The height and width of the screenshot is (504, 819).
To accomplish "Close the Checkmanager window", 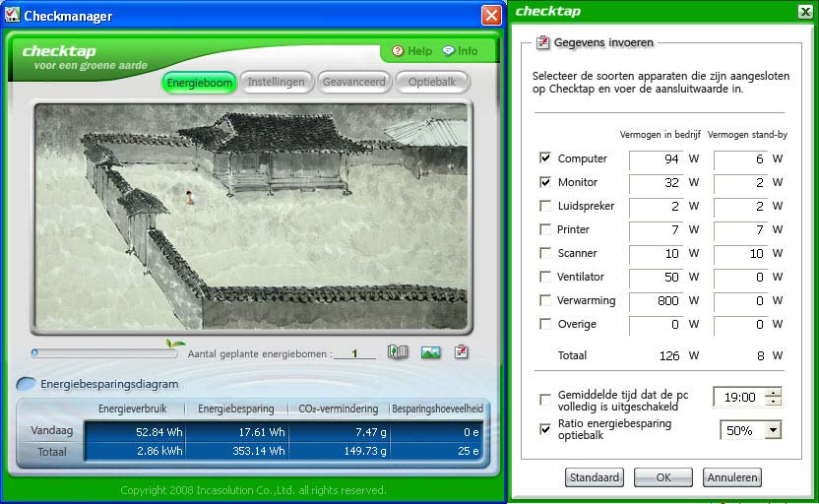I will [491, 15].
